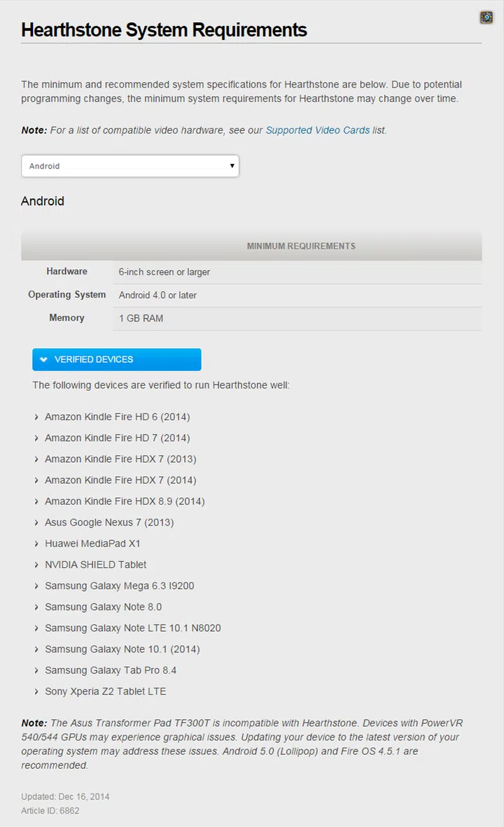Screen dimensions: 504x827
Task: Click the Memory row's 1 GB RAM value
Action: click(x=141, y=318)
